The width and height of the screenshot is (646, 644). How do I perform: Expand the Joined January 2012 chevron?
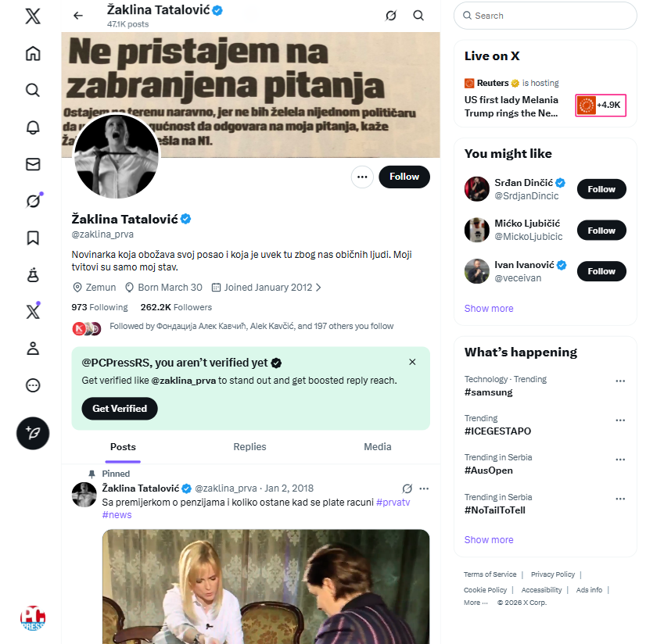(x=318, y=288)
